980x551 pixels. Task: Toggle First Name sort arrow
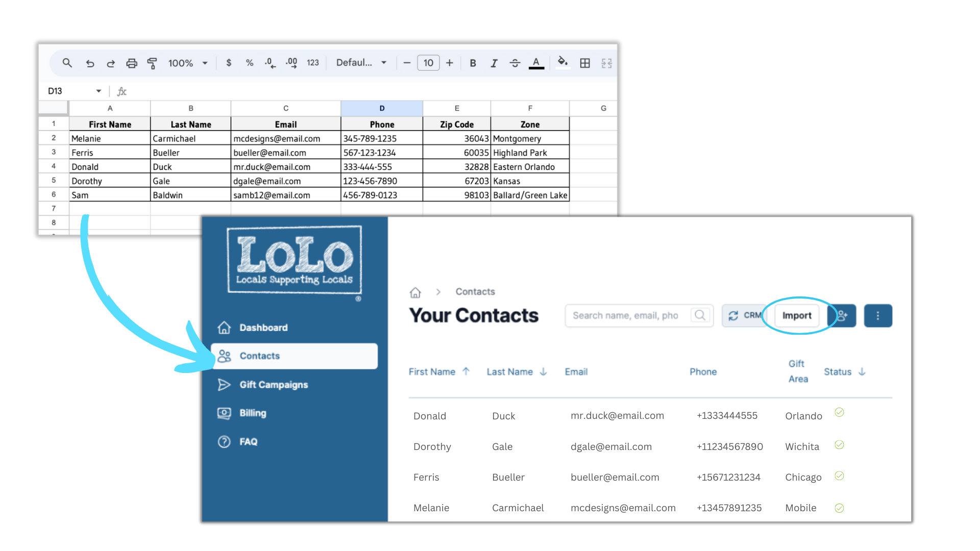pyautogui.click(x=466, y=371)
